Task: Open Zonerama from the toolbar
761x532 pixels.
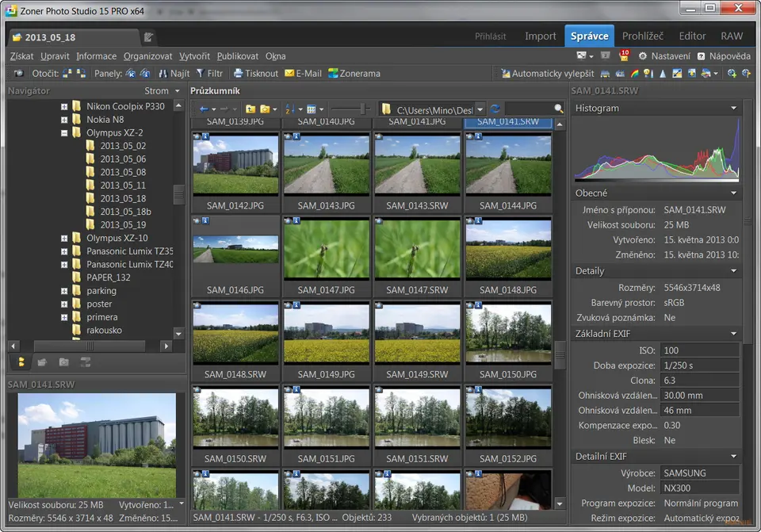Action: (x=334, y=74)
